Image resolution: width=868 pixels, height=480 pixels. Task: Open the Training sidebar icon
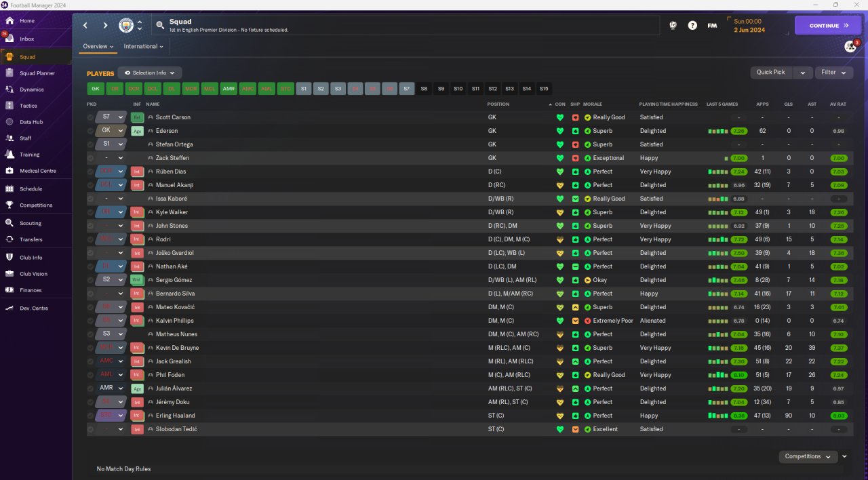pos(9,155)
